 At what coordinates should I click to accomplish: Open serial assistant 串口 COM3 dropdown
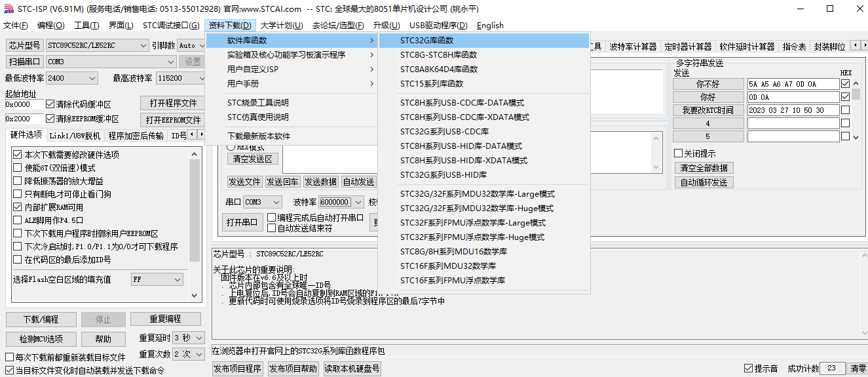263,202
